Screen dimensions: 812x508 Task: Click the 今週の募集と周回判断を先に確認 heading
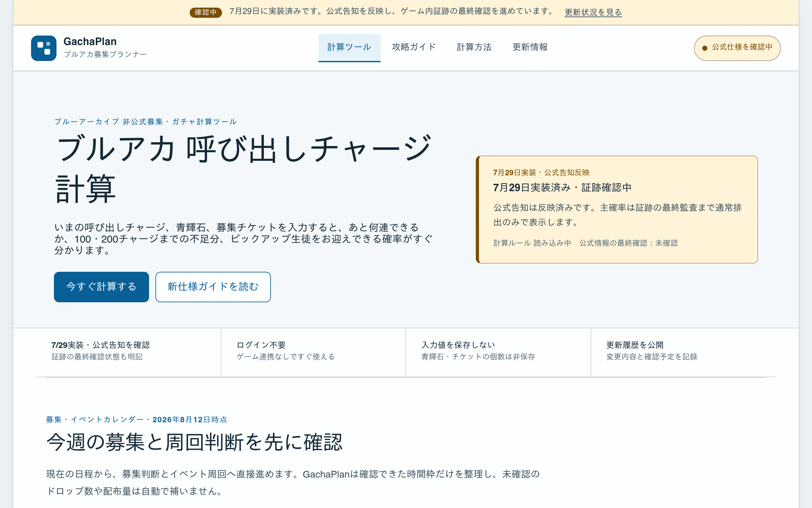point(194,442)
